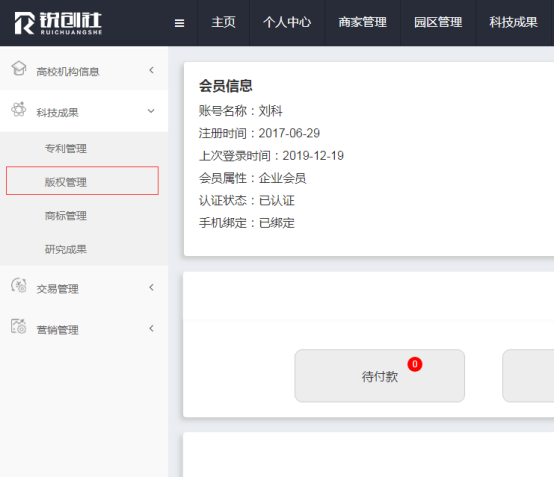Select 园区管理 in the top navigation
The image size is (554, 478).
coord(438,23)
